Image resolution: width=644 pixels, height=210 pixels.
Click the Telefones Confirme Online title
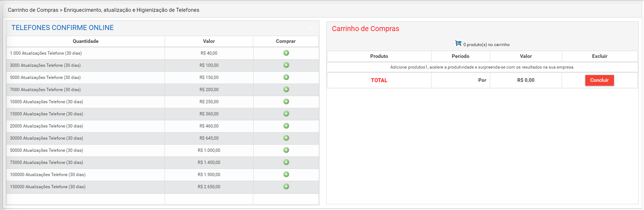tap(63, 27)
